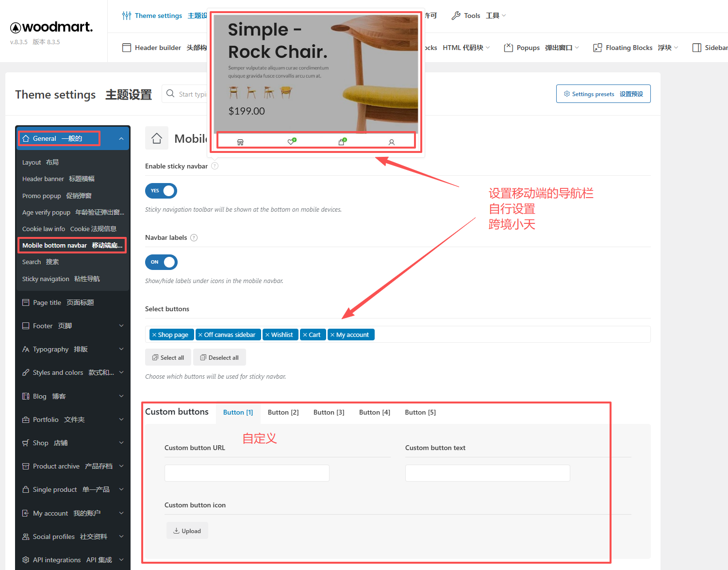Click the home icon beside Mobile heading
Image resolution: width=728 pixels, height=570 pixels.
pos(157,138)
